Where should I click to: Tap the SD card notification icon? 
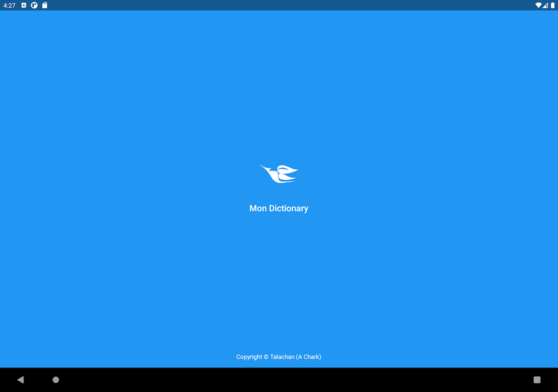point(45,5)
